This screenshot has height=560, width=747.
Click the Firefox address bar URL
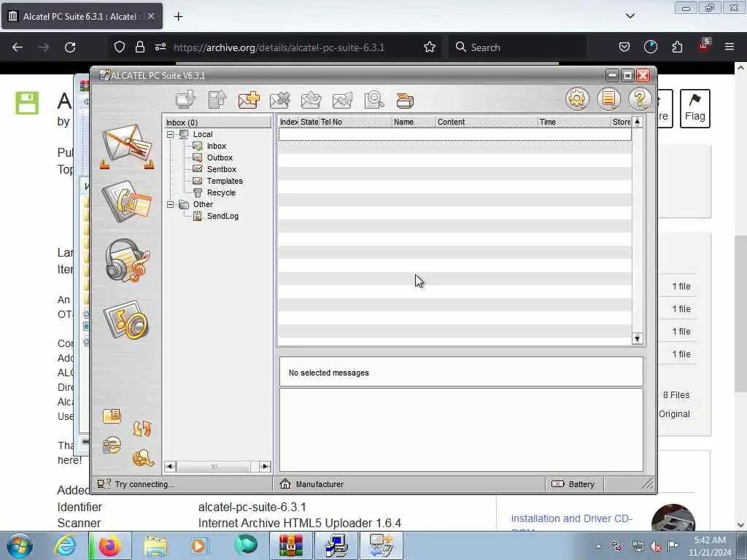pyautogui.click(x=279, y=47)
